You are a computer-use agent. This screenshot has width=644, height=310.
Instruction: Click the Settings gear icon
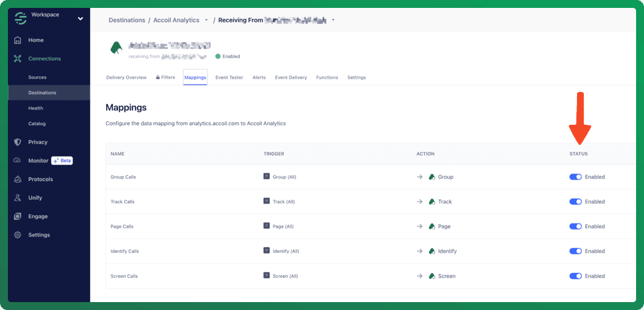pos(17,235)
